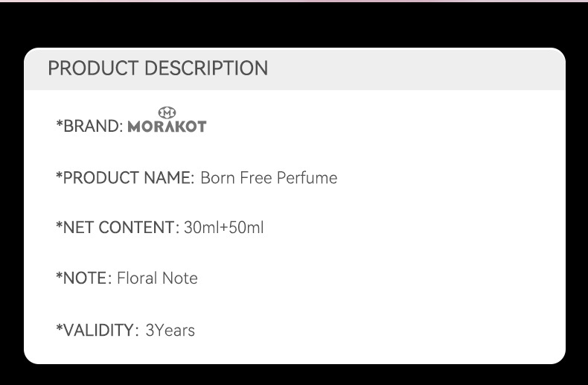588x385 pixels.
Task: Select the *NOTE: label
Action: pos(84,279)
